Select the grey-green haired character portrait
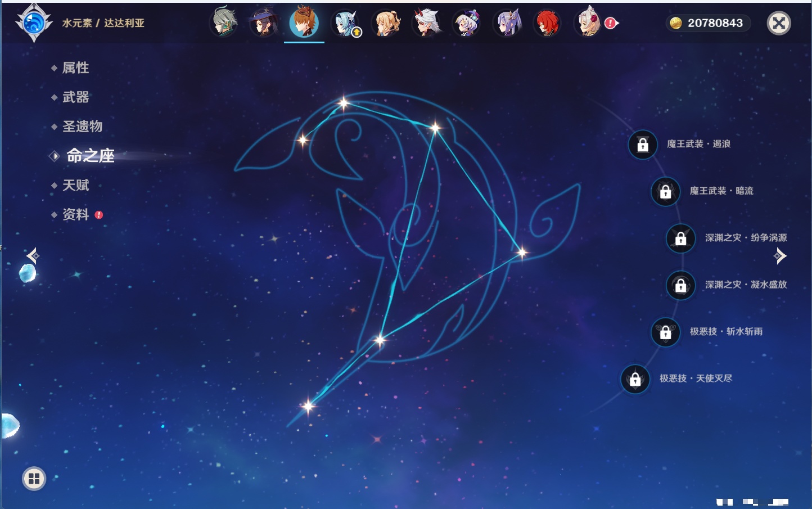Image resolution: width=812 pixels, height=509 pixels. [x=223, y=23]
